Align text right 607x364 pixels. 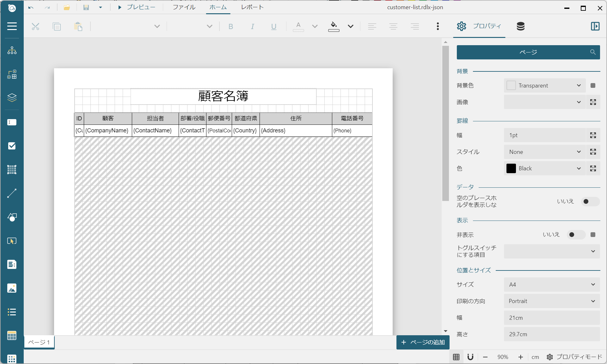[x=415, y=27]
